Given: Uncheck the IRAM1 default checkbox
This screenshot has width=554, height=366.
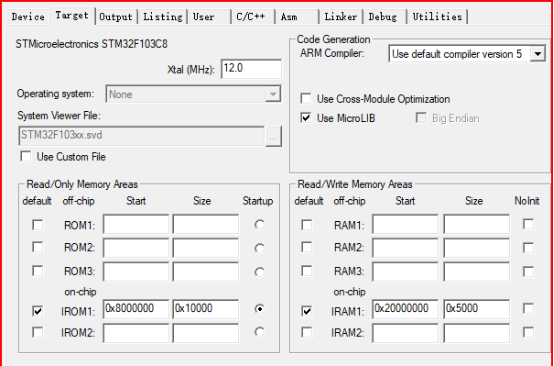Looking at the screenshot, I should coord(307,311).
